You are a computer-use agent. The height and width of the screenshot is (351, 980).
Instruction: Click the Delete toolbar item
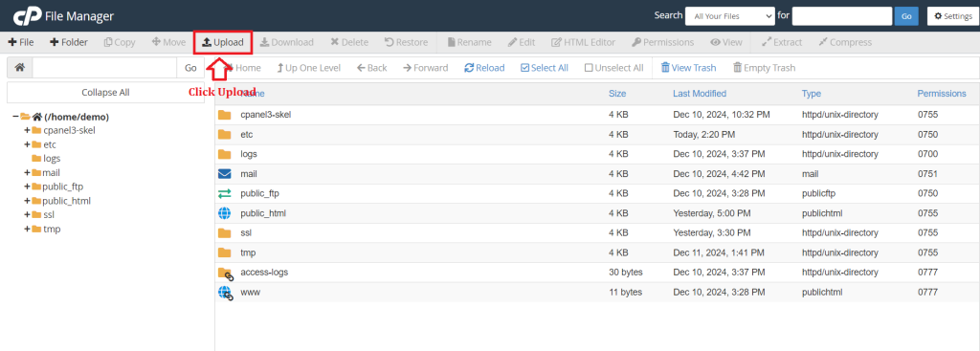[x=349, y=42]
